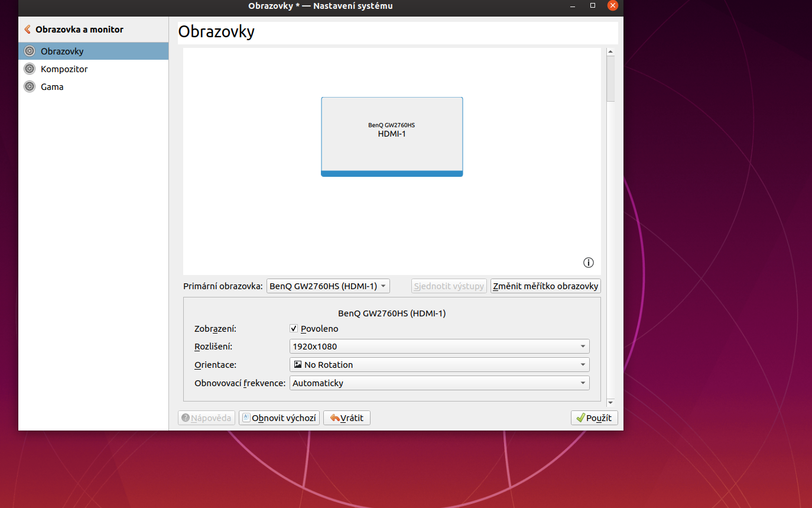Open the Obnovovací frekvence Automaticky dropdown
This screenshot has width=812, height=508.
[440, 383]
